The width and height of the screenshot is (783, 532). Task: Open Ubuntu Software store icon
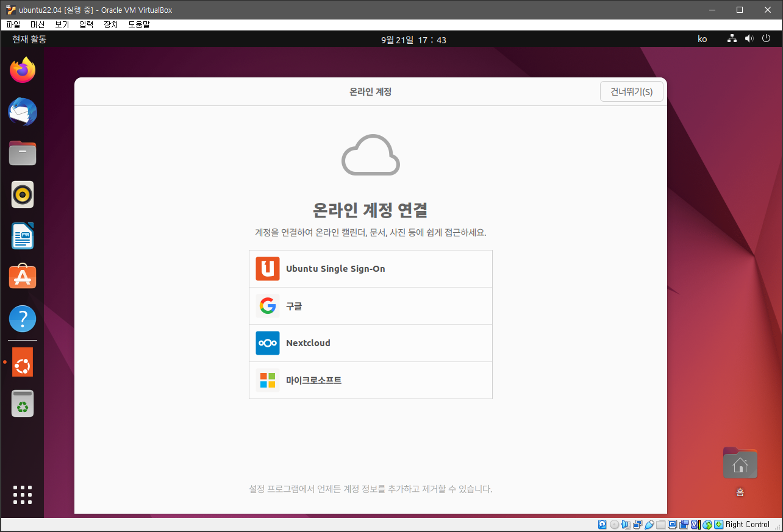[23, 277]
